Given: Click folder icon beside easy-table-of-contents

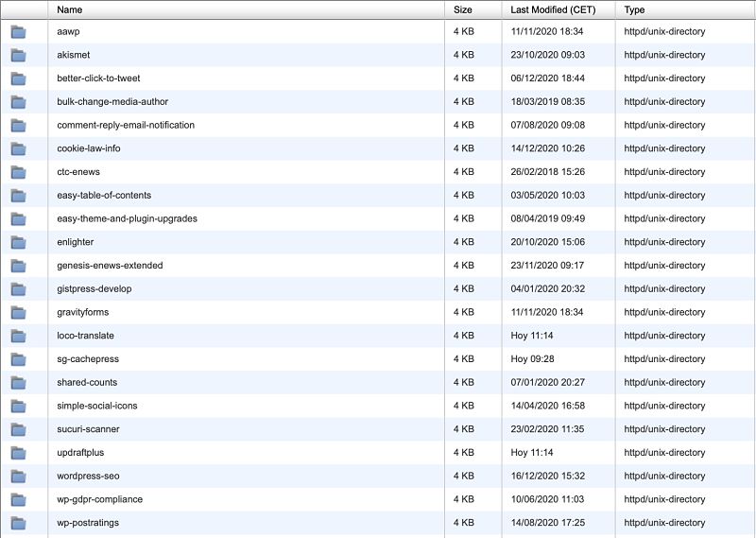Looking at the screenshot, I should click(x=18, y=196).
